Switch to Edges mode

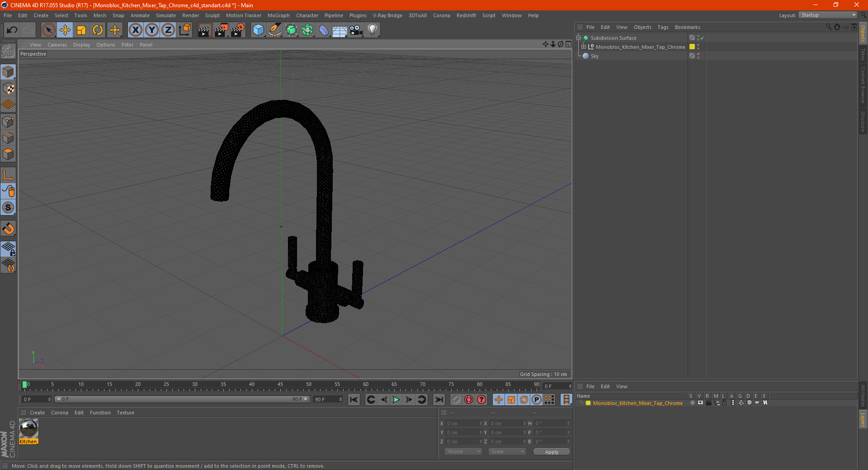(8, 138)
